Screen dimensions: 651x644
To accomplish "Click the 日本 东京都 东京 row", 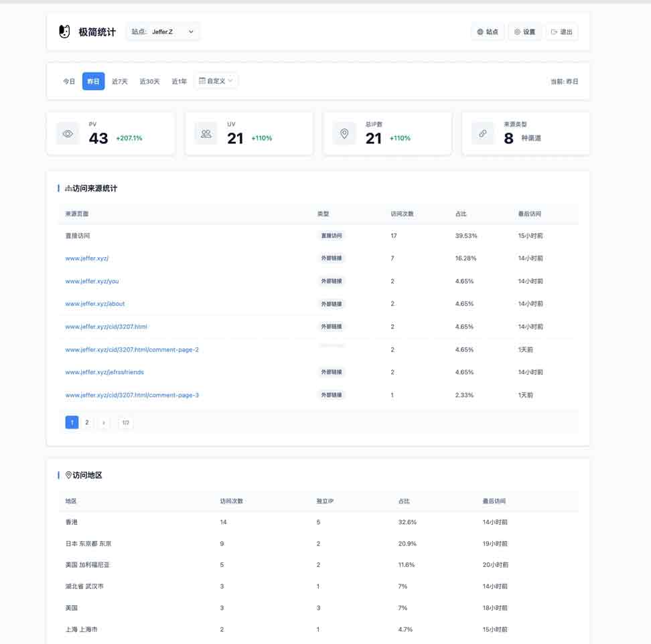I will tap(318, 544).
